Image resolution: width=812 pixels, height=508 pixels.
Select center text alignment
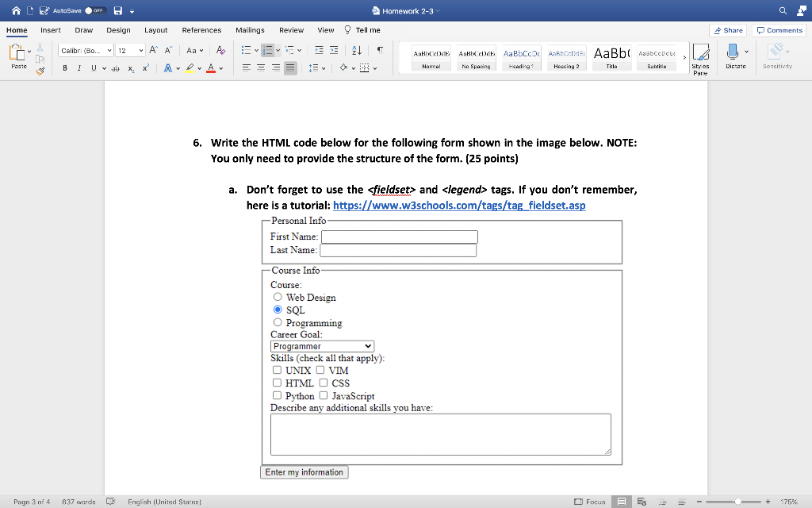(x=261, y=68)
